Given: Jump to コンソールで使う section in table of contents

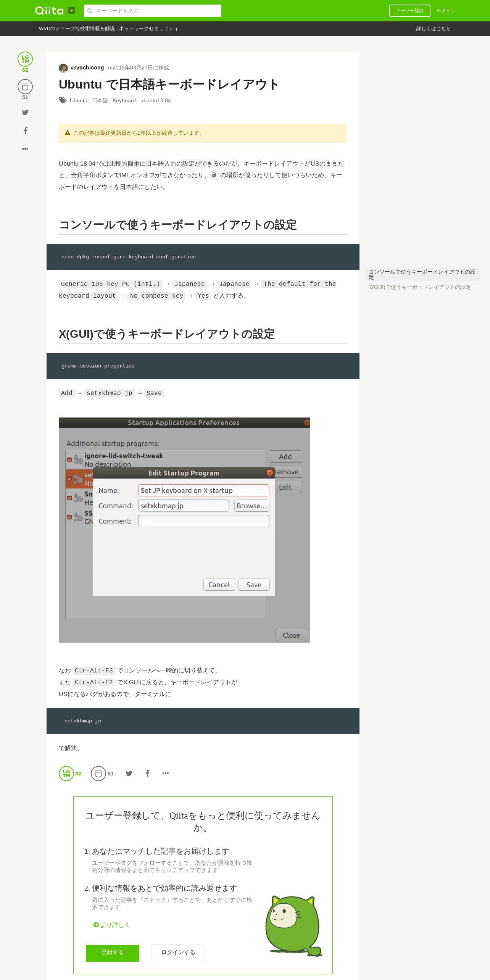Looking at the screenshot, I should pos(422,274).
